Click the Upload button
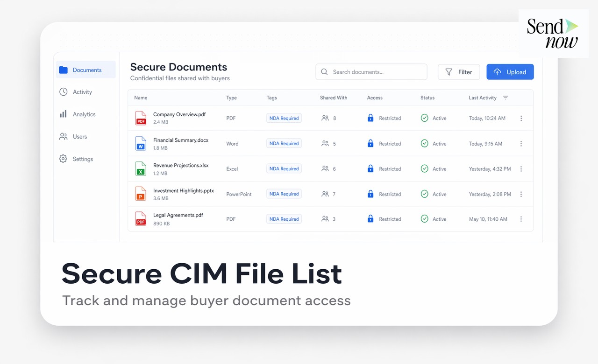Screen dimensions: 598x364 [510, 72]
